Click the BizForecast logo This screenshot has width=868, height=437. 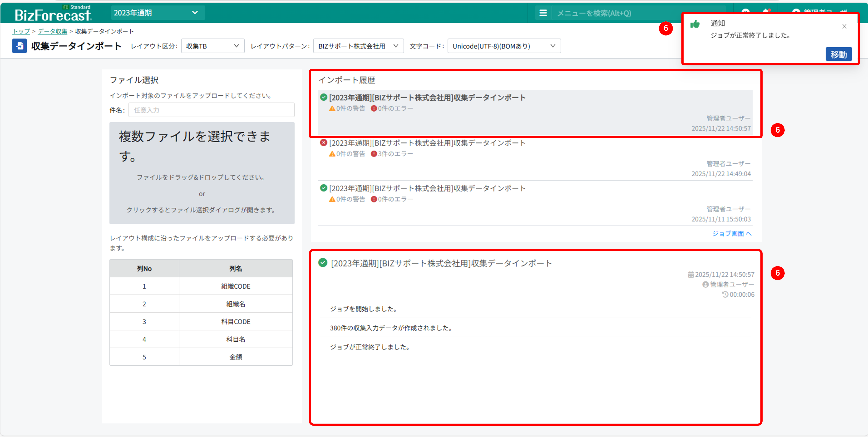coord(53,14)
